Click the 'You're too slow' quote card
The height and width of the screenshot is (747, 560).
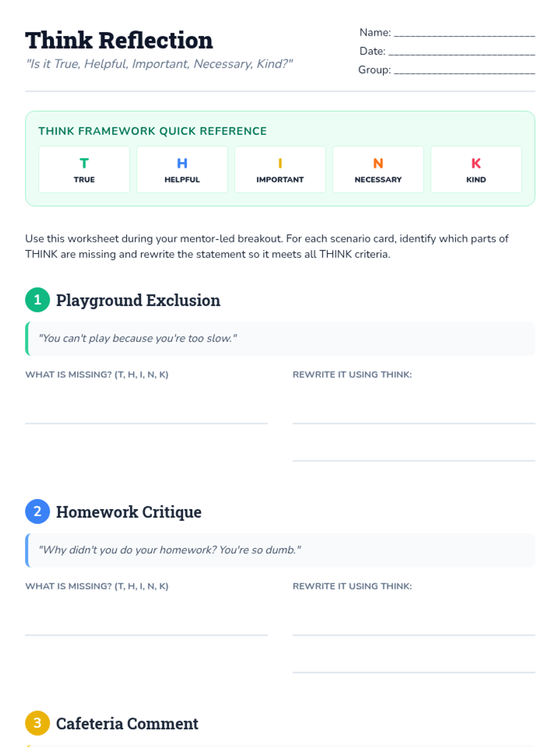(280, 338)
